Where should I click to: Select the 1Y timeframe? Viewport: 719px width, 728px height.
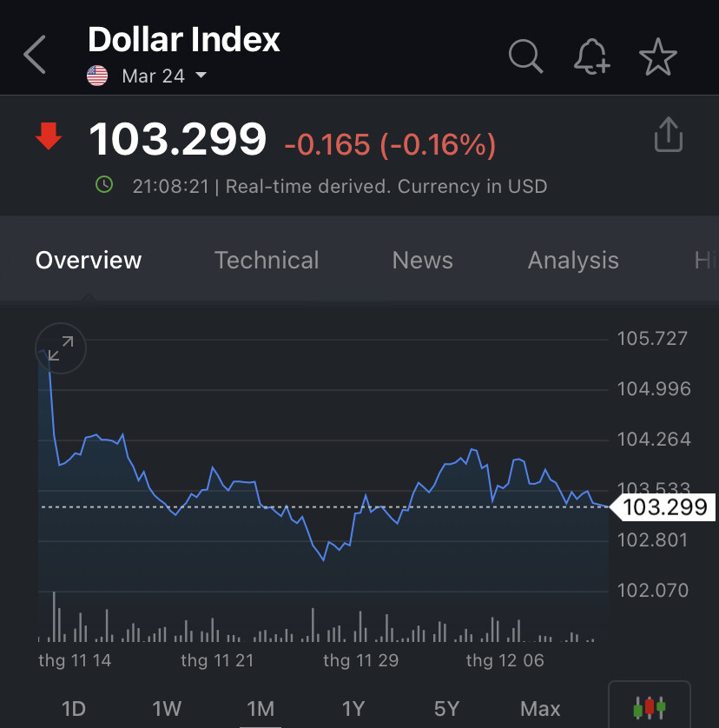(x=353, y=709)
